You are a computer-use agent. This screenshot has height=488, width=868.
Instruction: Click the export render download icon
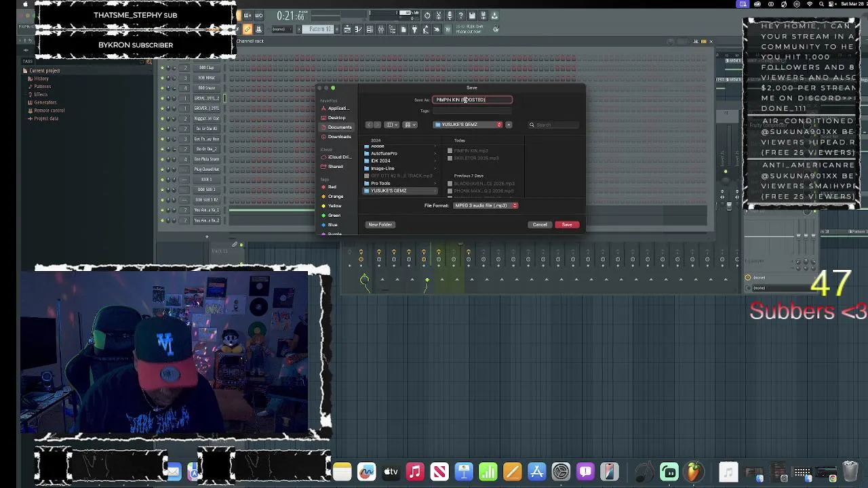(494, 16)
